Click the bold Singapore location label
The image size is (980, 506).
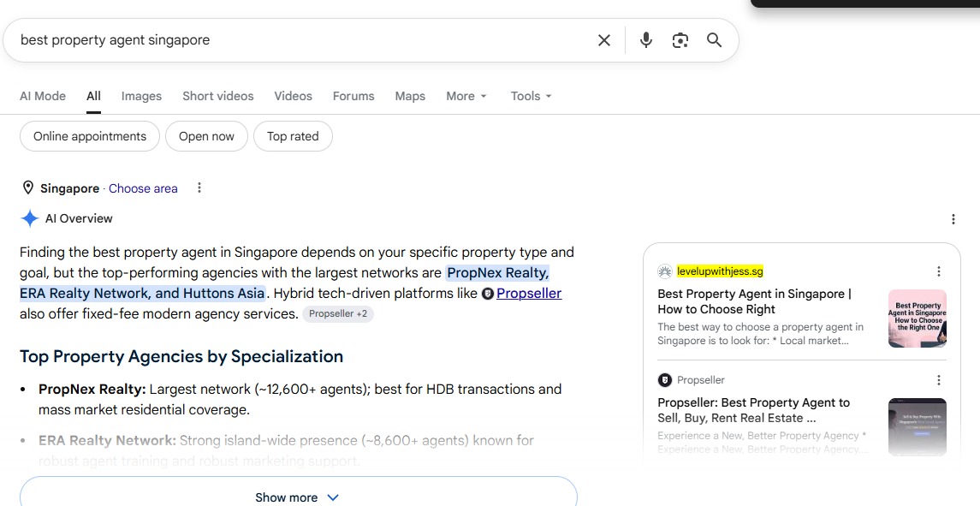(x=69, y=188)
